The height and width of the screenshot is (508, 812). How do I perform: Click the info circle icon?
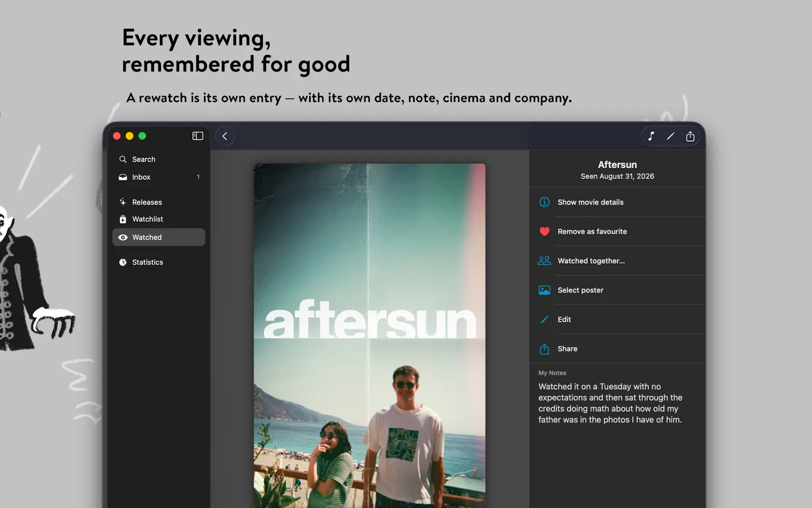pyautogui.click(x=545, y=202)
